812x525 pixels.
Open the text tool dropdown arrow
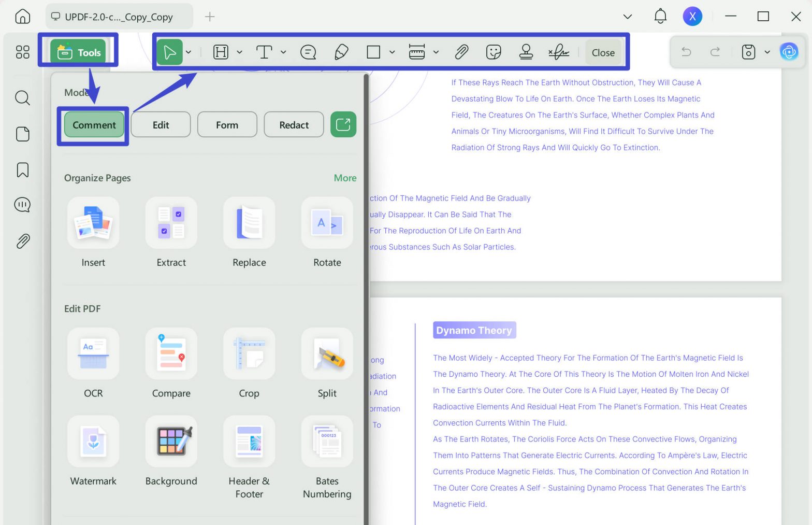tap(283, 52)
